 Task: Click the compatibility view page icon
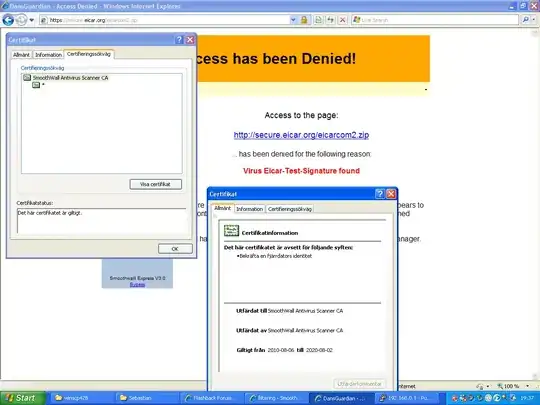pos(319,20)
